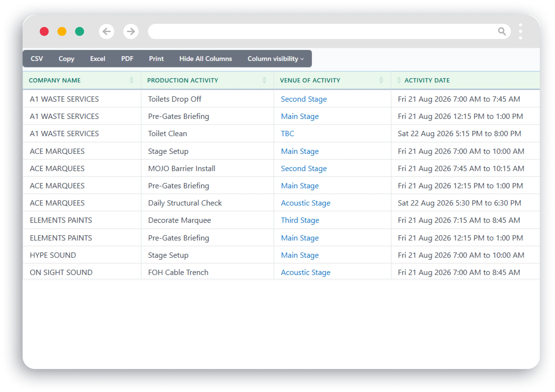Screen dimensions: 555x392
Task: Click inside the browser address bar
Action: 314,31
